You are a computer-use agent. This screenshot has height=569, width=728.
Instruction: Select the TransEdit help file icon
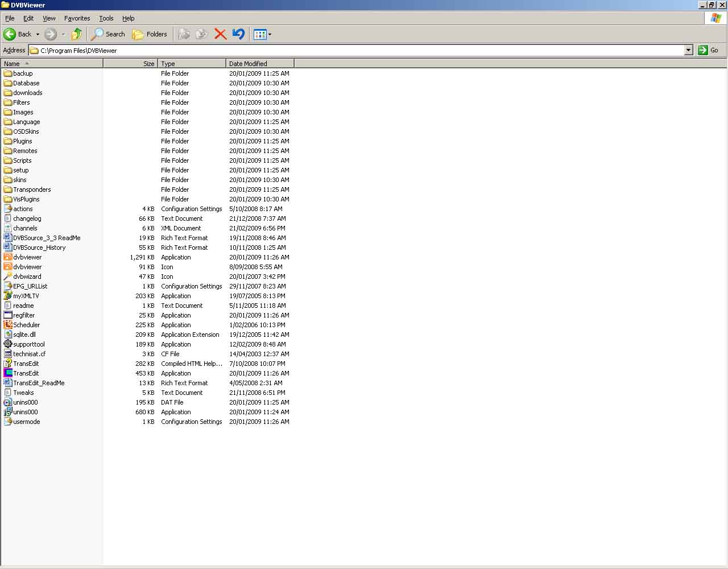click(x=8, y=364)
